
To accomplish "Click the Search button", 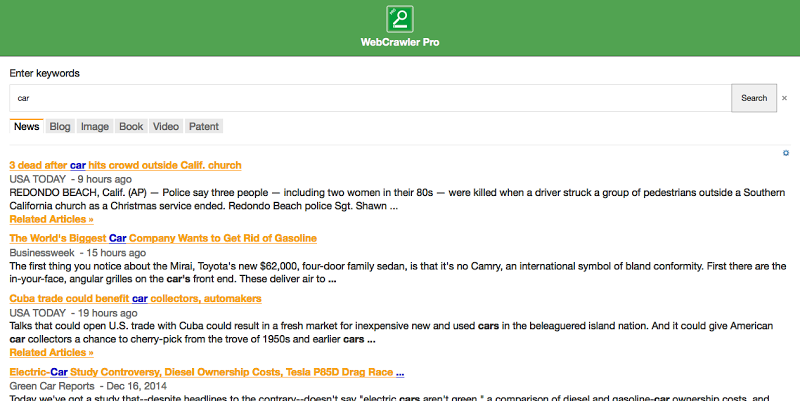I will (754, 98).
